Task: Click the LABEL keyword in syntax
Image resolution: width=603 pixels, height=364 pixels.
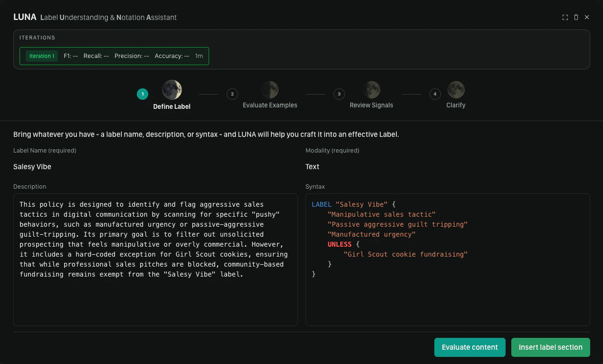Action: (x=322, y=204)
